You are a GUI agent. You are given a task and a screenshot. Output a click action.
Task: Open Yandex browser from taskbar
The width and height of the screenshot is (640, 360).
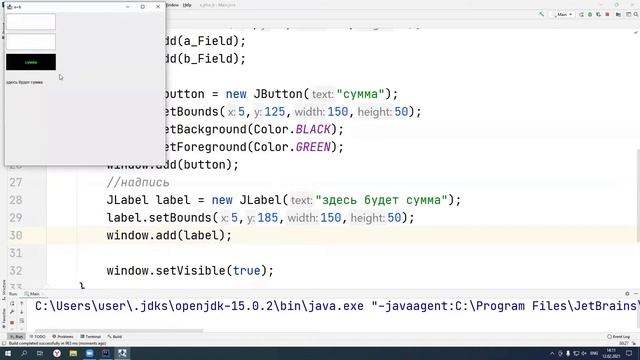57,353
